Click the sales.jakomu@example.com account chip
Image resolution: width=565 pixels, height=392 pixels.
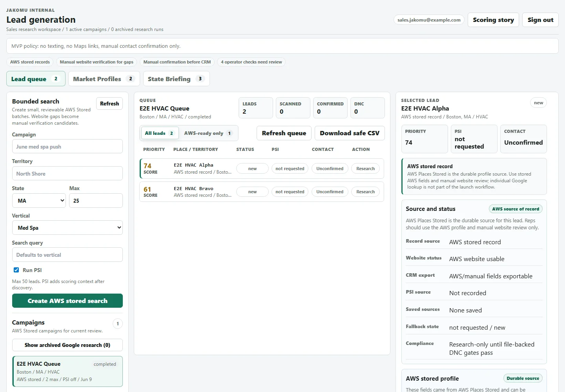point(429,20)
